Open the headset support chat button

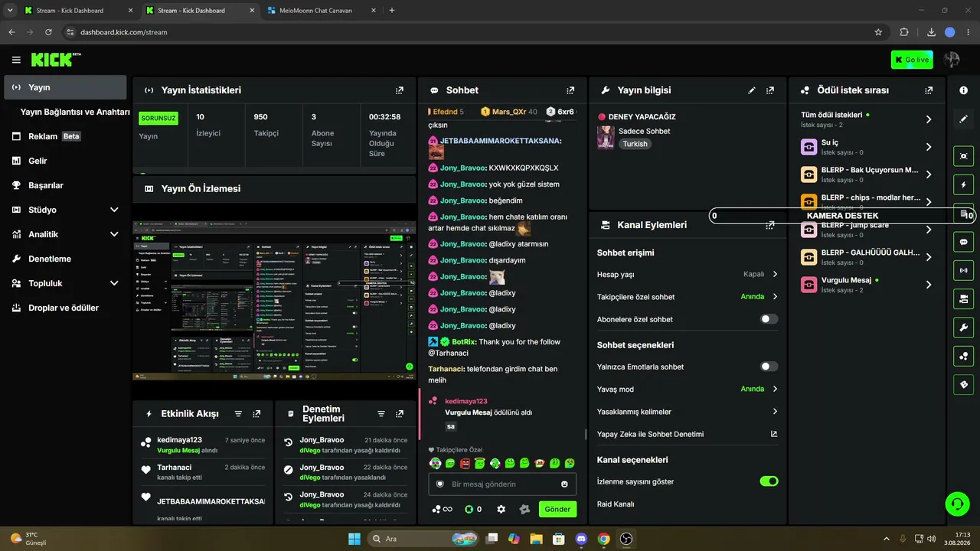click(957, 504)
